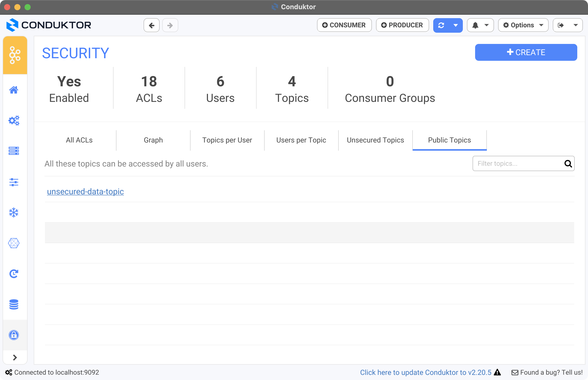Click the Conduktor logo

pos(49,25)
